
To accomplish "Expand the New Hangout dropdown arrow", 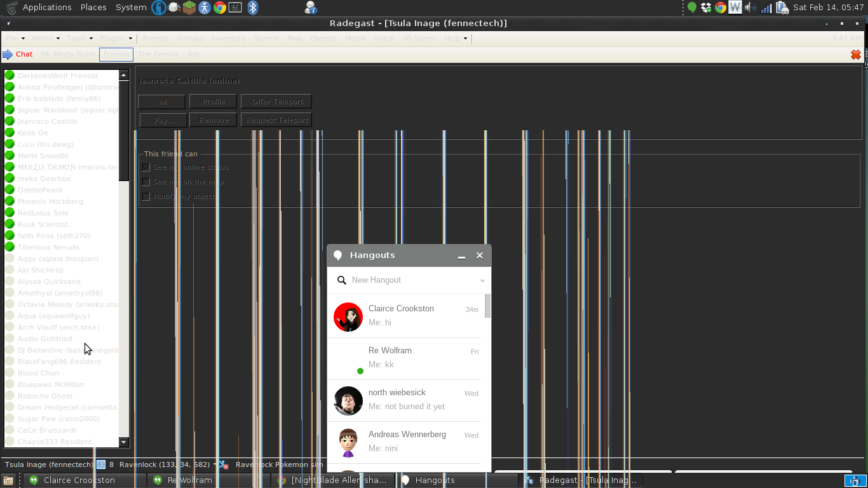I will point(482,281).
